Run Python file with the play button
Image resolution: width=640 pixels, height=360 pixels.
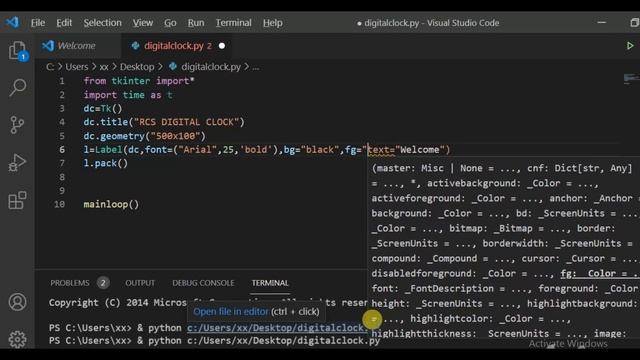[630, 46]
